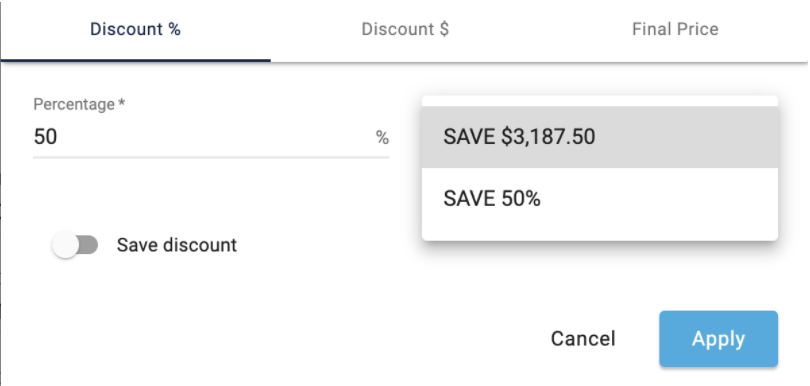Open the Final Price tab
This screenshot has height=386, width=810.
[x=675, y=29]
